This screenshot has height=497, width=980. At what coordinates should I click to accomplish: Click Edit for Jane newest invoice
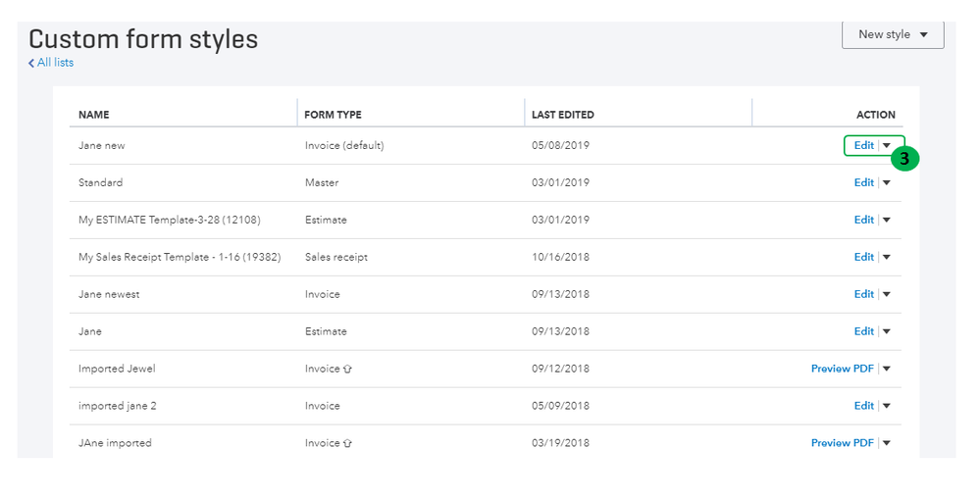(x=863, y=294)
